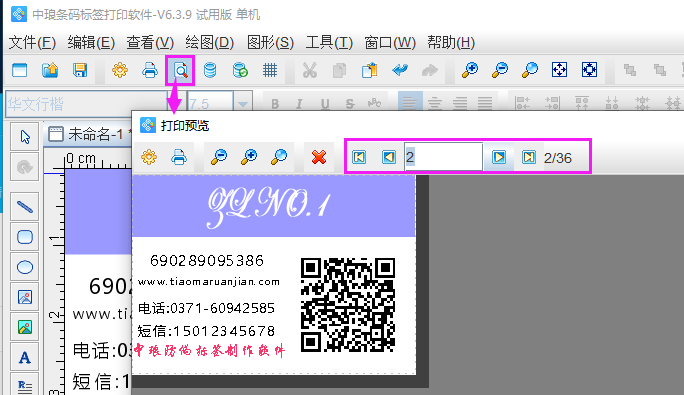Open the 帮助(H) menu

point(451,43)
